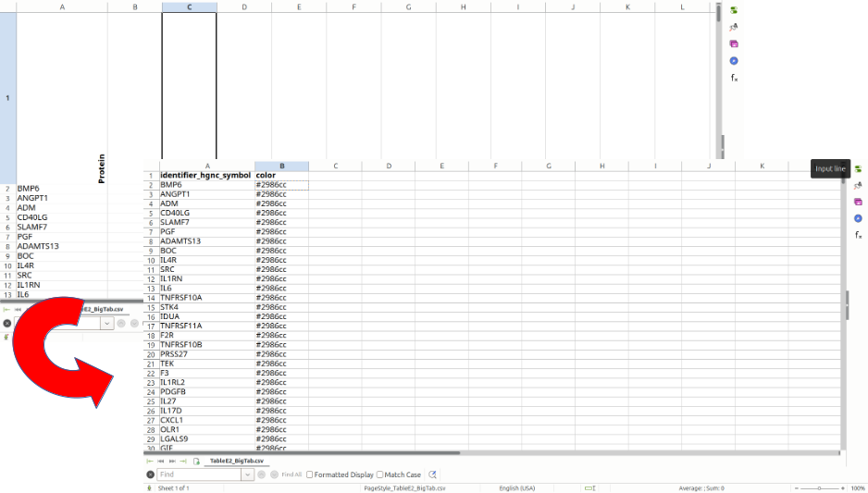The image size is (868, 493).
Task: Open the Navigator sidebar panel in front spreadsheet
Action: tap(858, 218)
